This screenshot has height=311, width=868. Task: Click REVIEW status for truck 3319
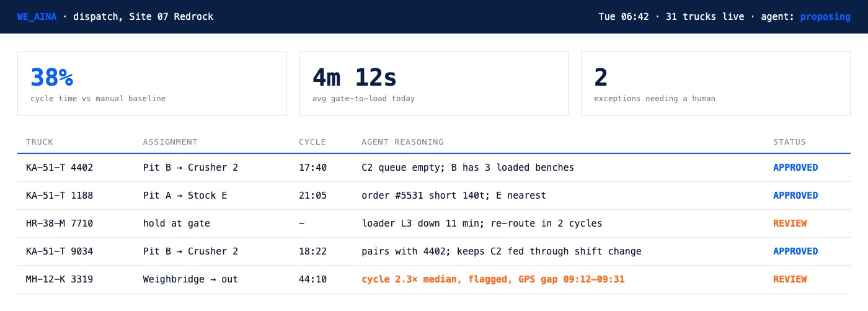click(x=790, y=279)
